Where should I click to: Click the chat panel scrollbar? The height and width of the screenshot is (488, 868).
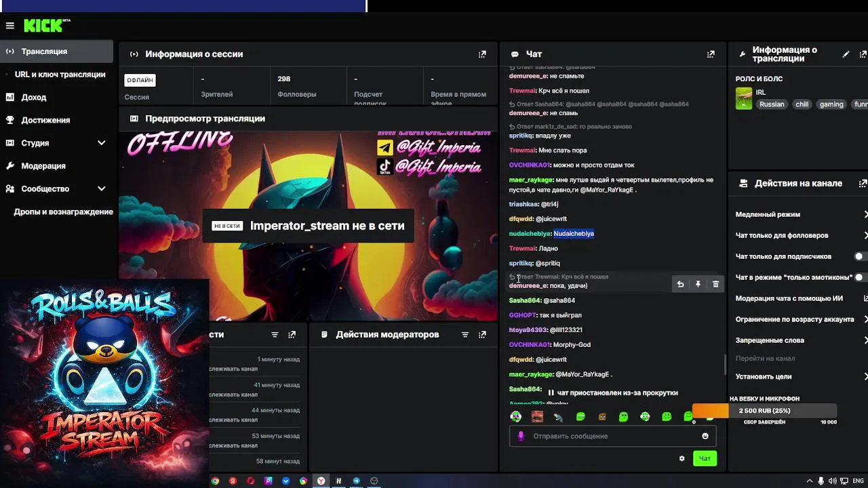click(x=725, y=365)
